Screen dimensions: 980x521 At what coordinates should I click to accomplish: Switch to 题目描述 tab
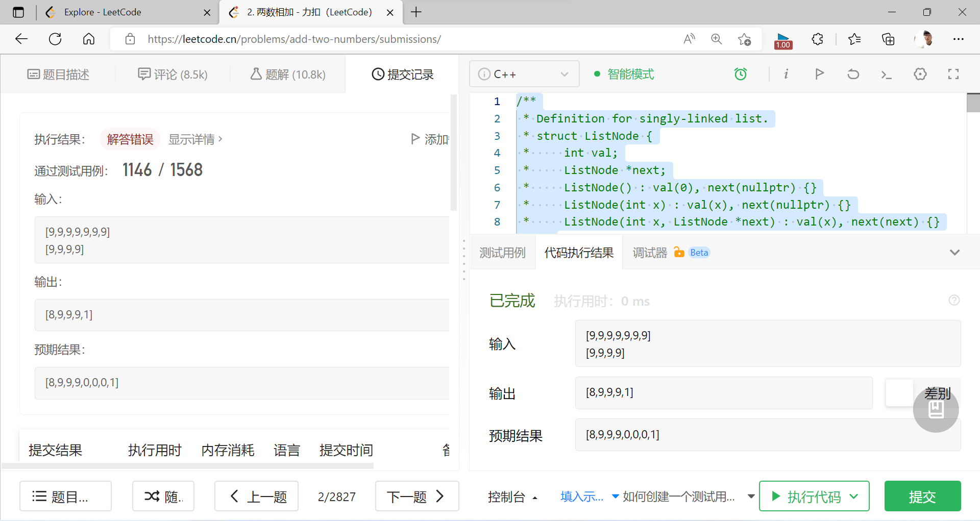tap(58, 75)
